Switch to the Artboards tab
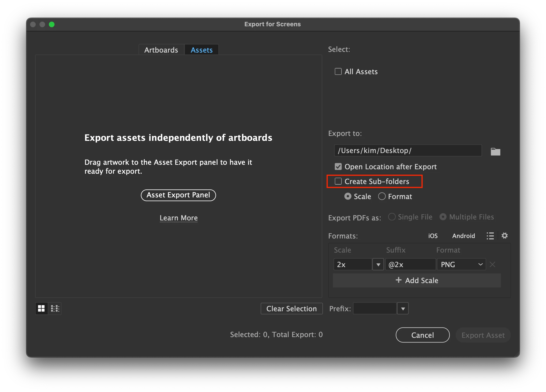The height and width of the screenshot is (392, 546). click(161, 50)
